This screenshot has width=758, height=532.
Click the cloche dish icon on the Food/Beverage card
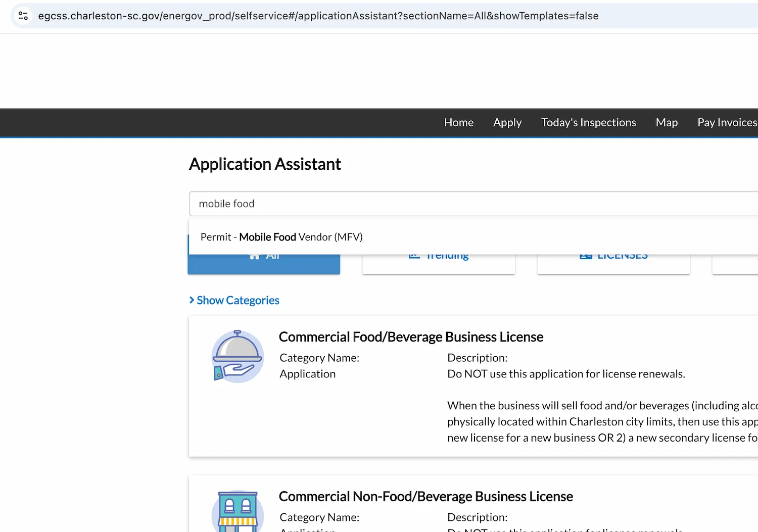(x=238, y=355)
